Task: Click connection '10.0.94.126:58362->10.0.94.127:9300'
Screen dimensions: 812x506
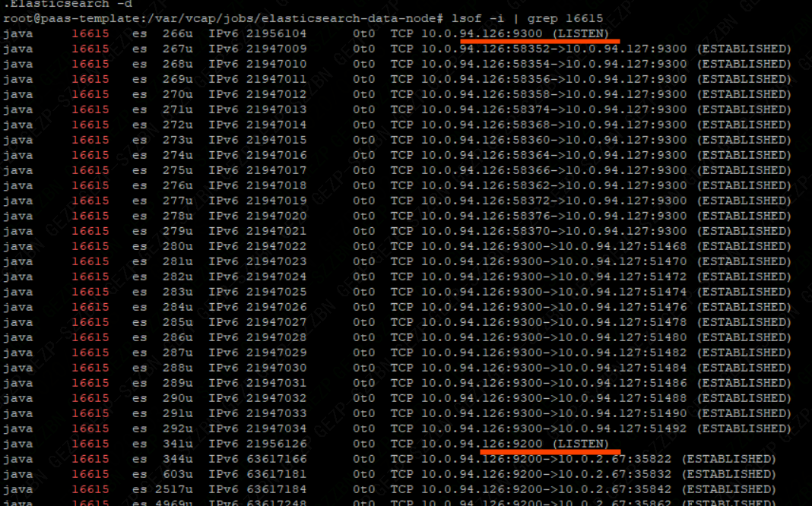Action: point(553,185)
